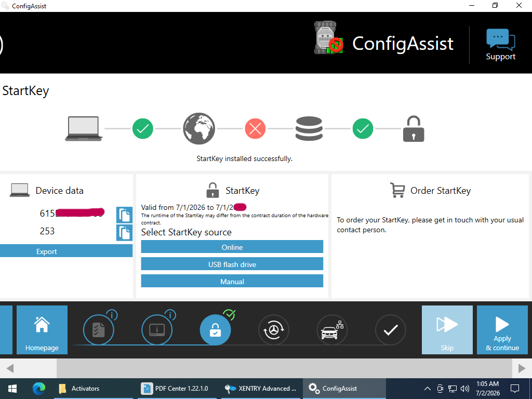Image resolution: width=532 pixels, height=399 pixels.
Task: Open the Windows Start menu
Action: (12, 389)
